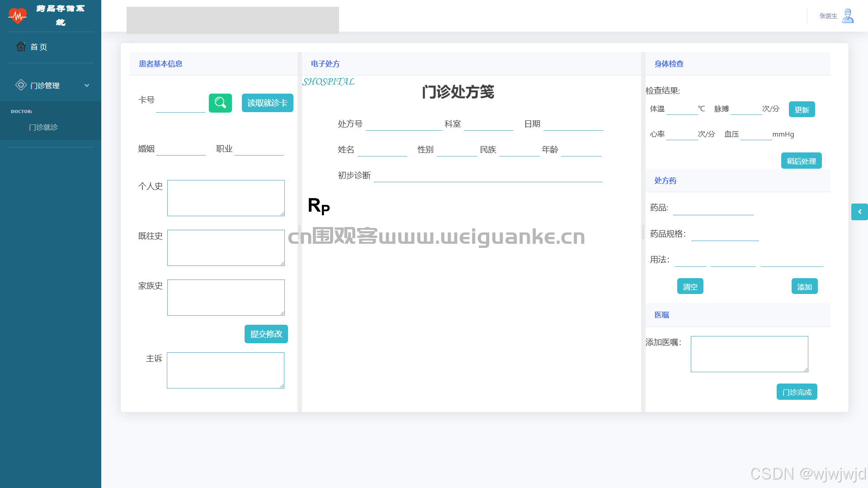Click the splitter handle left of prescription
868x488 pixels.
click(x=299, y=232)
